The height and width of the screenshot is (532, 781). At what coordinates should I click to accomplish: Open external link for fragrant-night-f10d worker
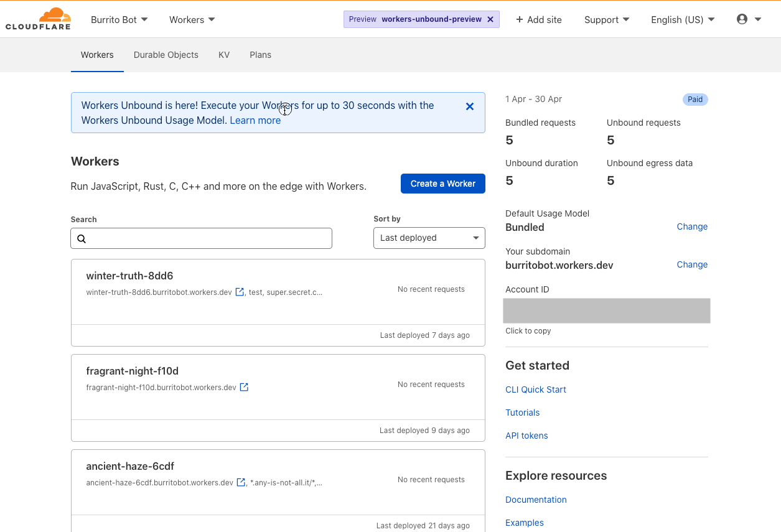point(244,387)
